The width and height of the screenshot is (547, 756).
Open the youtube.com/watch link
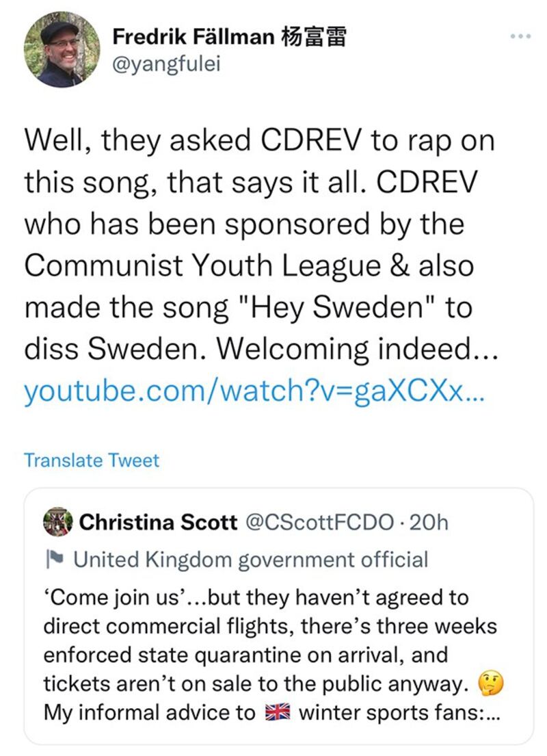click(x=254, y=391)
